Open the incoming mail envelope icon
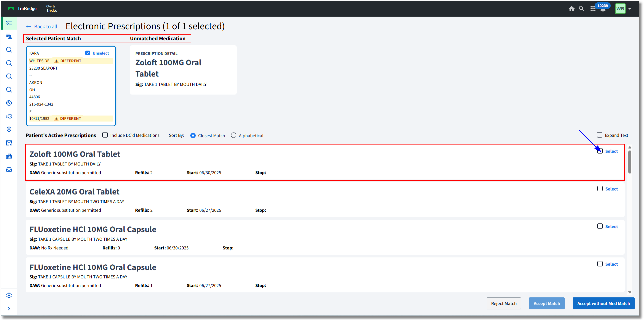 [9, 143]
